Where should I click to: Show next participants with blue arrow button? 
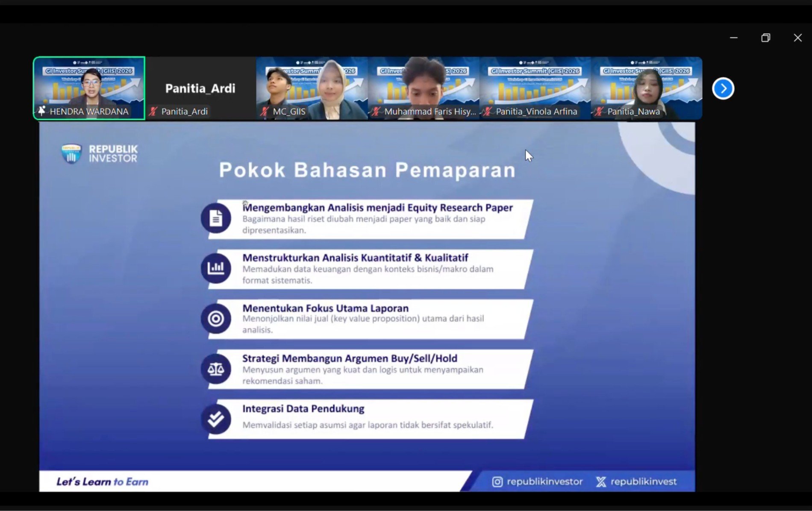723,88
